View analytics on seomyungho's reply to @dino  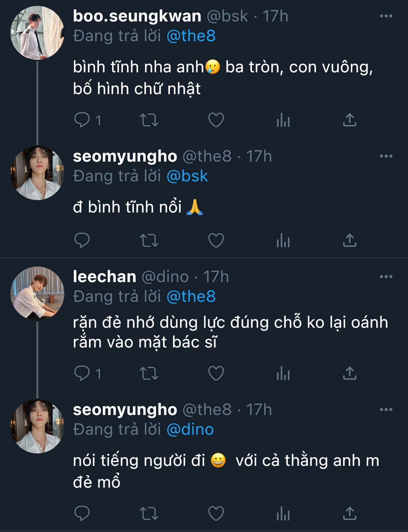[283, 513]
